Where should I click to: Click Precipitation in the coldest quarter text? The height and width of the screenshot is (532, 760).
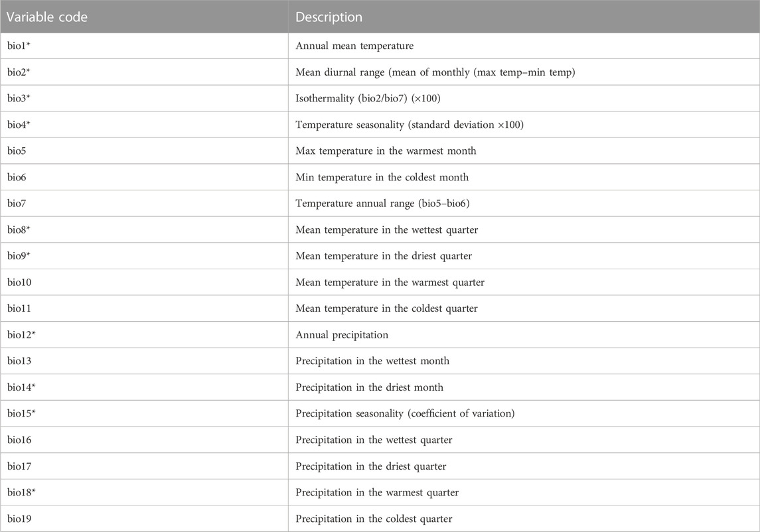coord(374,519)
